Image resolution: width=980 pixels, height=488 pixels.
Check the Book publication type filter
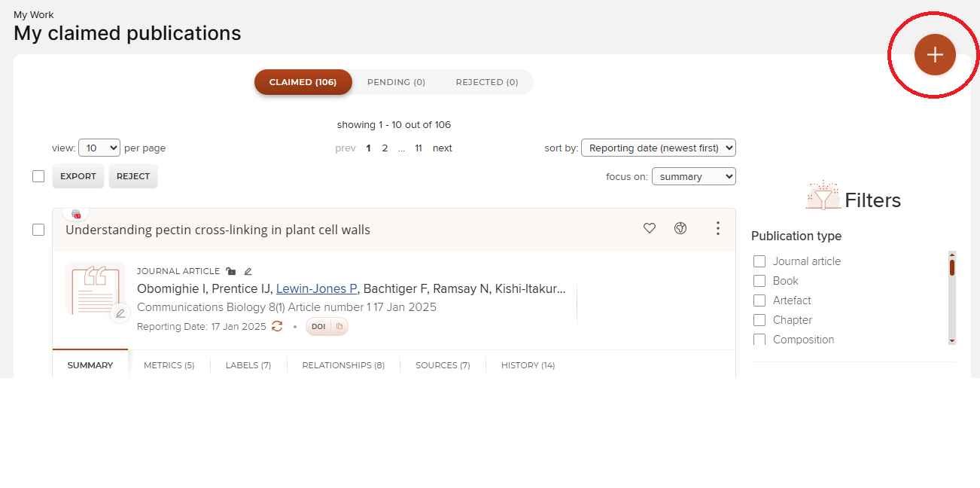(x=759, y=281)
